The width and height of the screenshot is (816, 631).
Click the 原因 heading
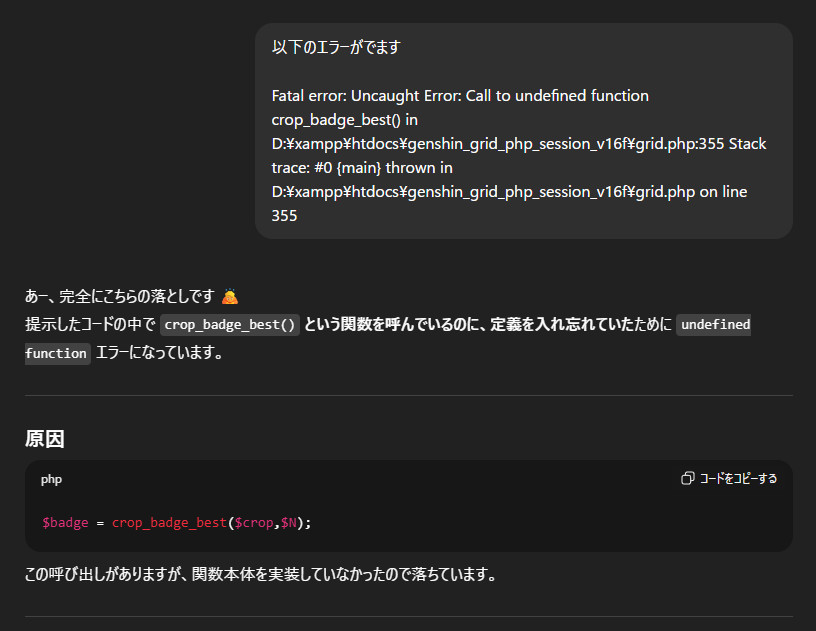[45, 439]
